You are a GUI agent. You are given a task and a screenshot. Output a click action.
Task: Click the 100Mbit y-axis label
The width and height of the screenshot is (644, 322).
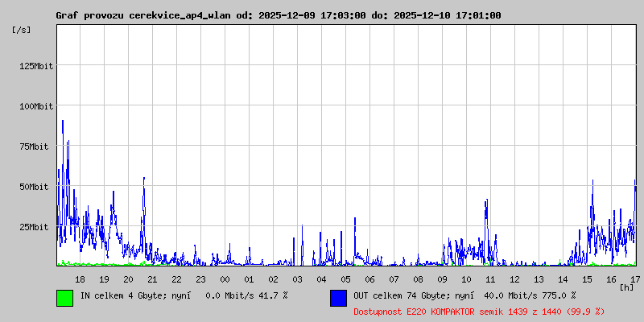36,106
